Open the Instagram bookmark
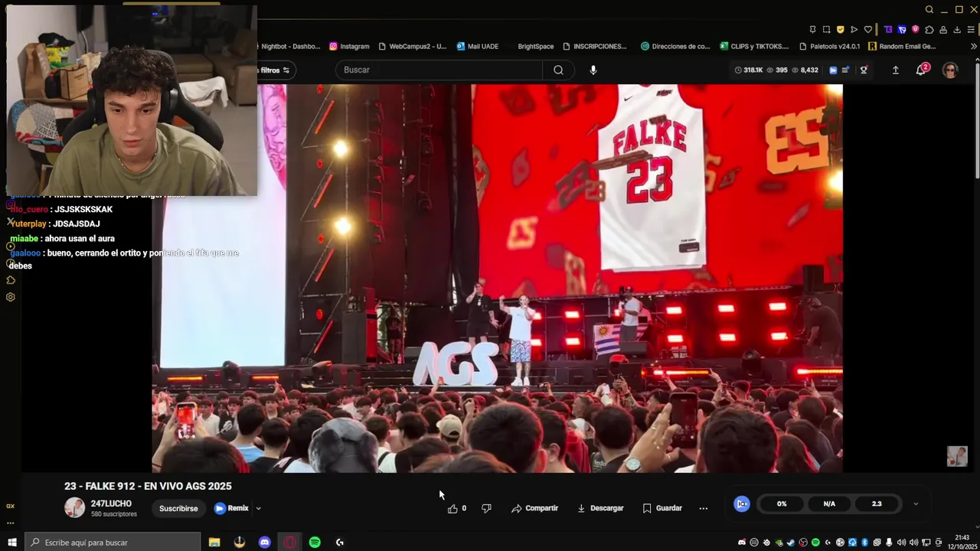Image resolution: width=980 pixels, height=551 pixels. (349, 46)
